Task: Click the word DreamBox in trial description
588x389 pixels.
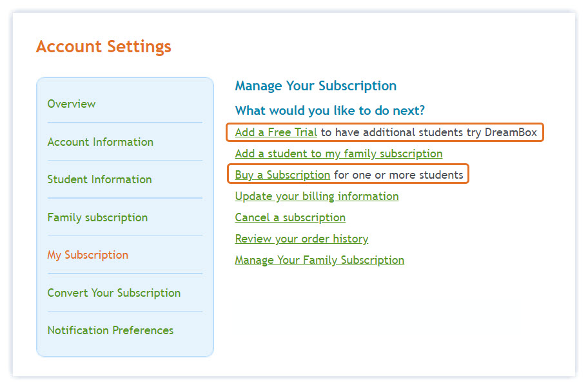Action: (511, 133)
